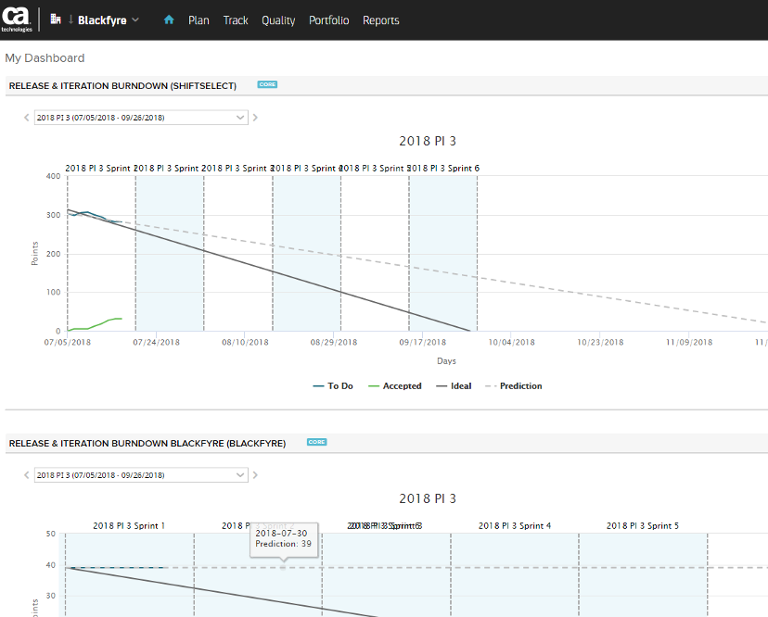
Task: Go to next release in ShiftSelect panel
Action: click(x=255, y=118)
